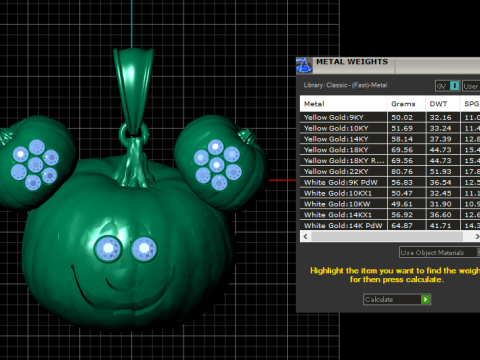The width and height of the screenshot is (480, 360).
Task: Click the 37.39 DWT value
Action: pyautogui.click(x=440, y=139)
